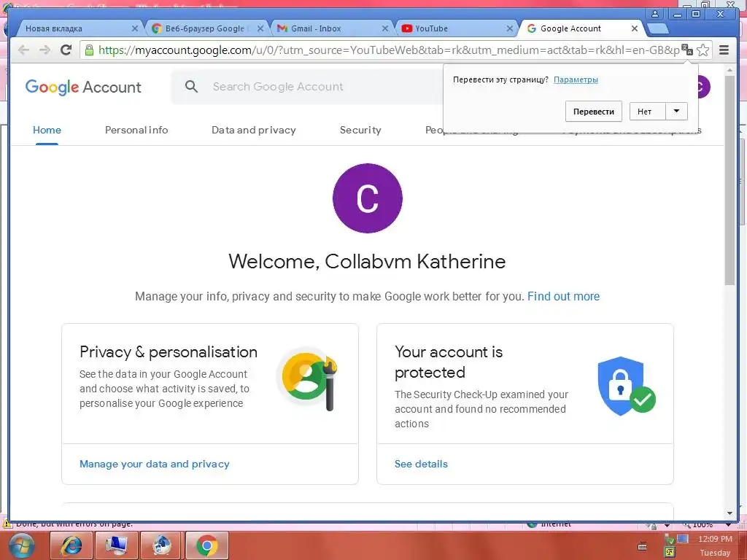Click the Chrome icon in the taskbar

(x=206, y=545)
